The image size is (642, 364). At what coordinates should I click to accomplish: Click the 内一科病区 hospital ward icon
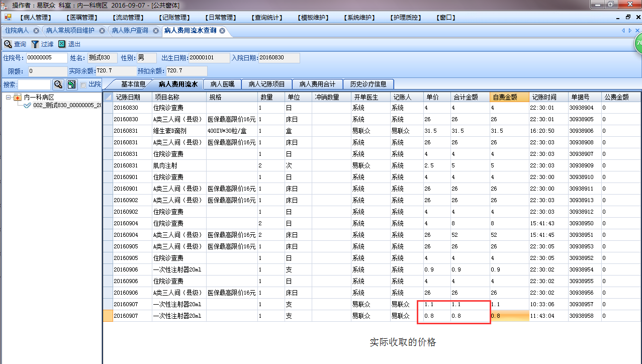(x=18, y=97)
